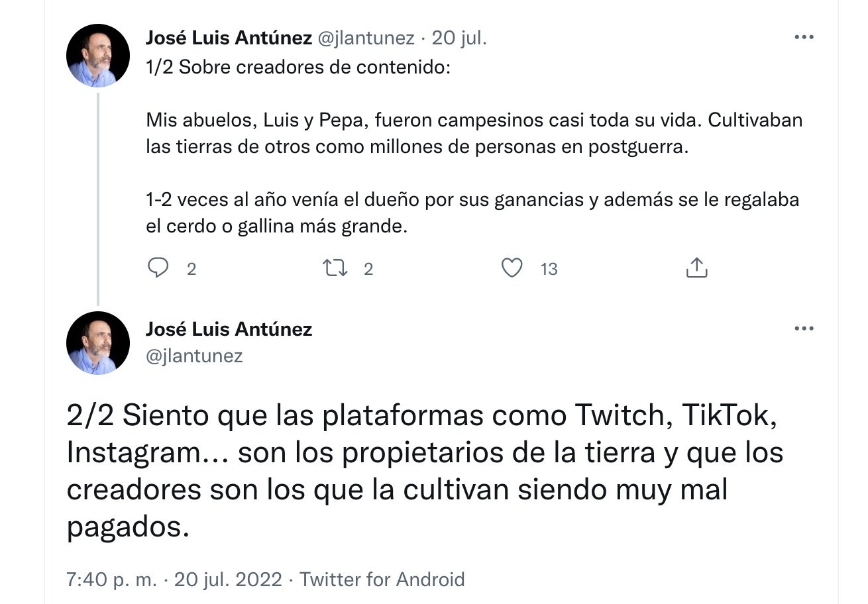Open the profile photo beside the 2/2 tweet

98,343
